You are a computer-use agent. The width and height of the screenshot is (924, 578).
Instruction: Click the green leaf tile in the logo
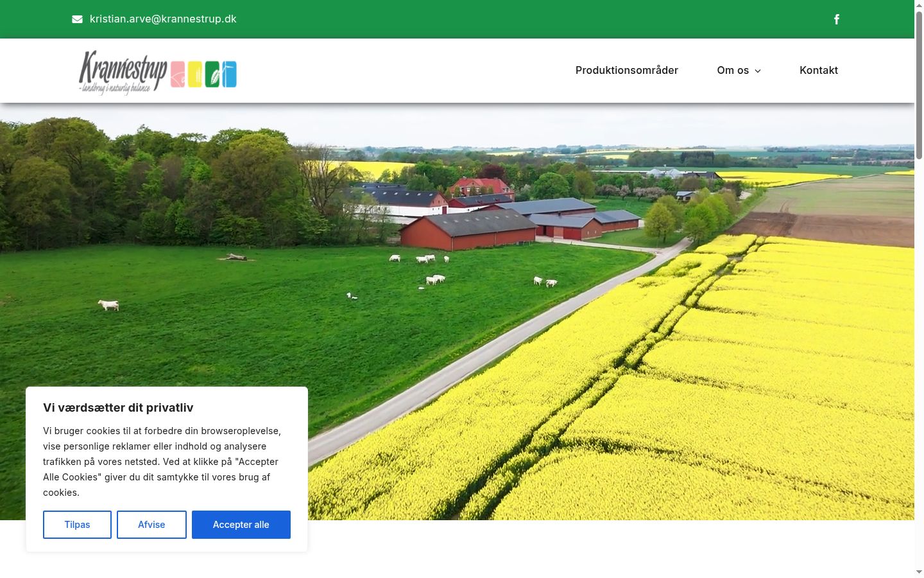click(x=212, y=74)
